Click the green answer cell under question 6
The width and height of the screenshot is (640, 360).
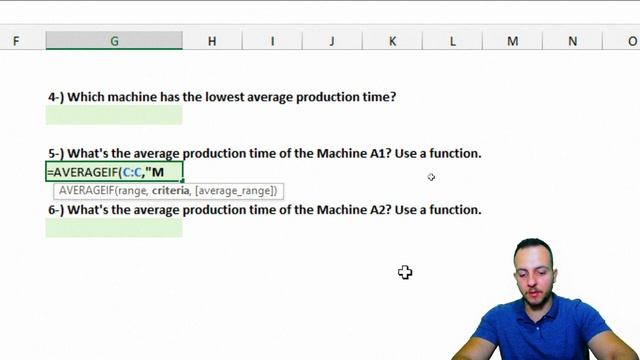pos(114,228)
